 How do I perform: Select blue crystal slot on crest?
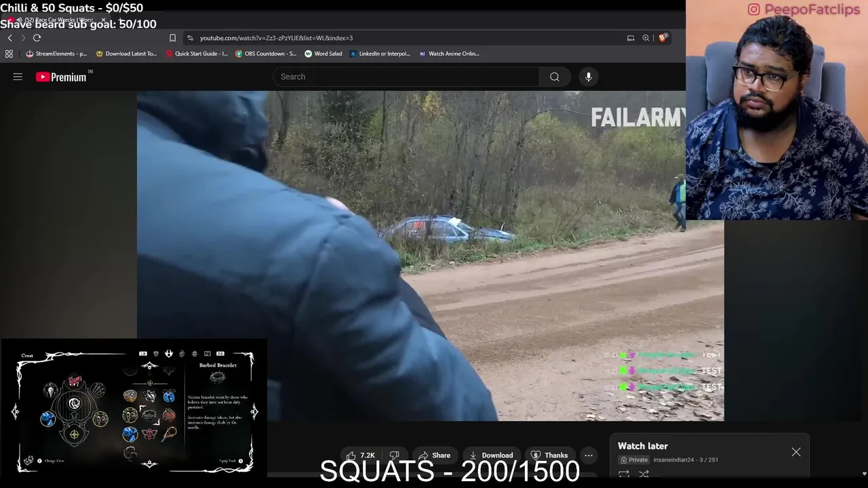tap(47, 418)
